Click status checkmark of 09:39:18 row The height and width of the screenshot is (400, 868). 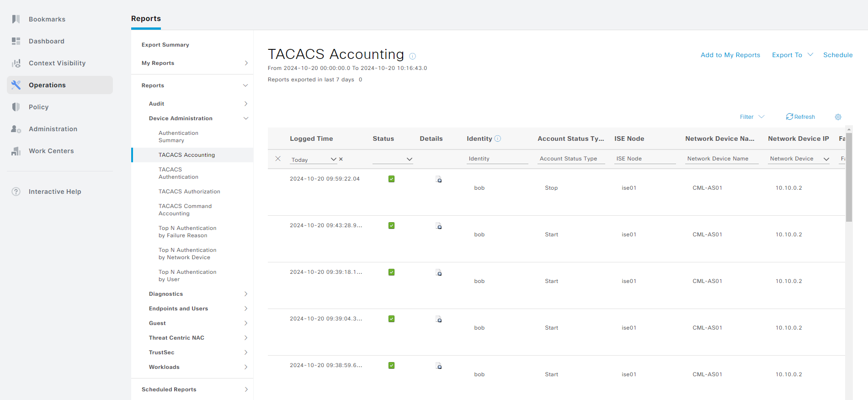tap(391, 272)
